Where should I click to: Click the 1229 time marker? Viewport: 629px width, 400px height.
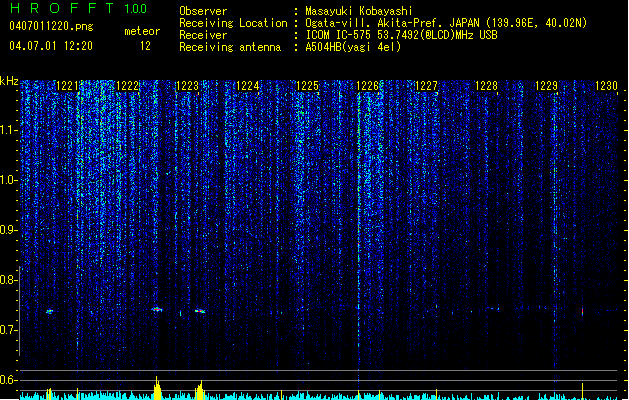[546, 86]
